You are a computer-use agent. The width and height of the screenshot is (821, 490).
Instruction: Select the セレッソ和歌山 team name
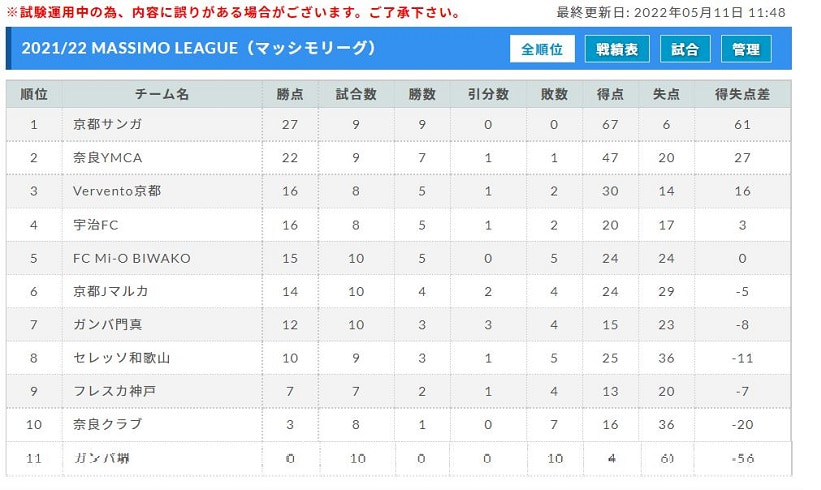point(121,358)
